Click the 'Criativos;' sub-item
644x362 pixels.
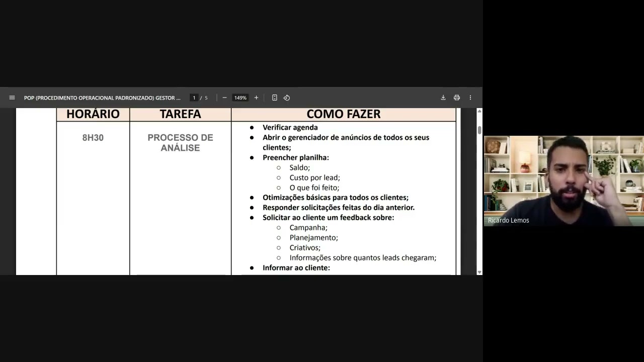pos(305,247)
